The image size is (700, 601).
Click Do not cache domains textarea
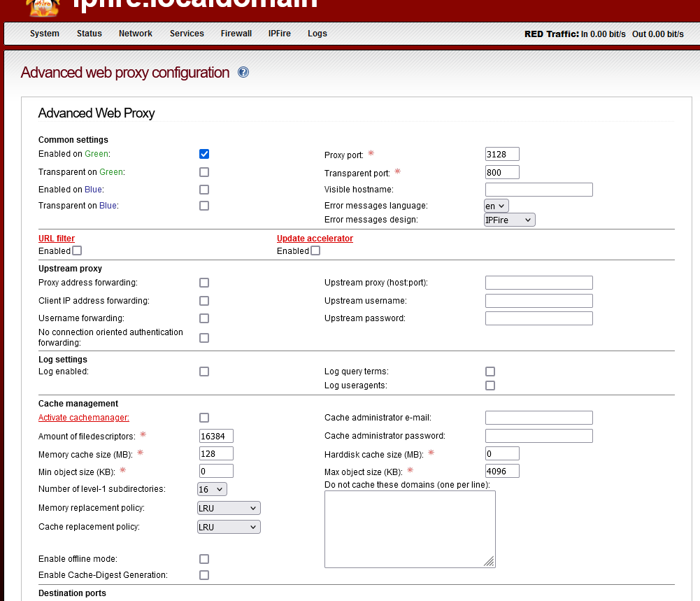click(410, 530)
